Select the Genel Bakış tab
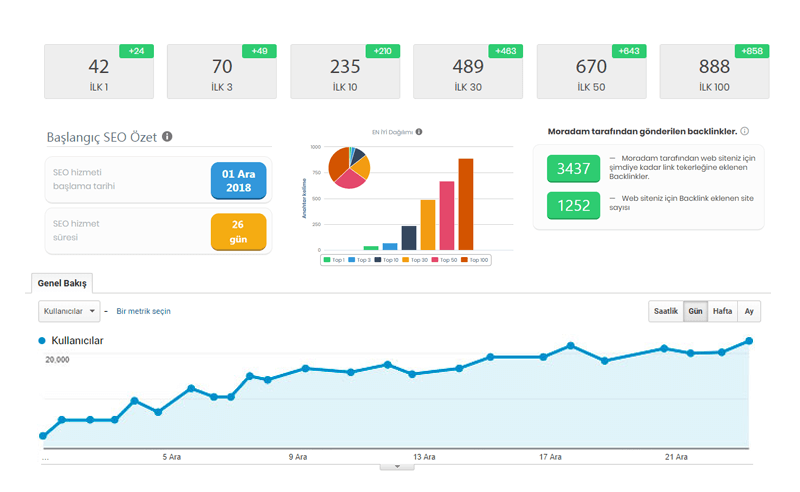The image size is (800, 492). point(62,283)
